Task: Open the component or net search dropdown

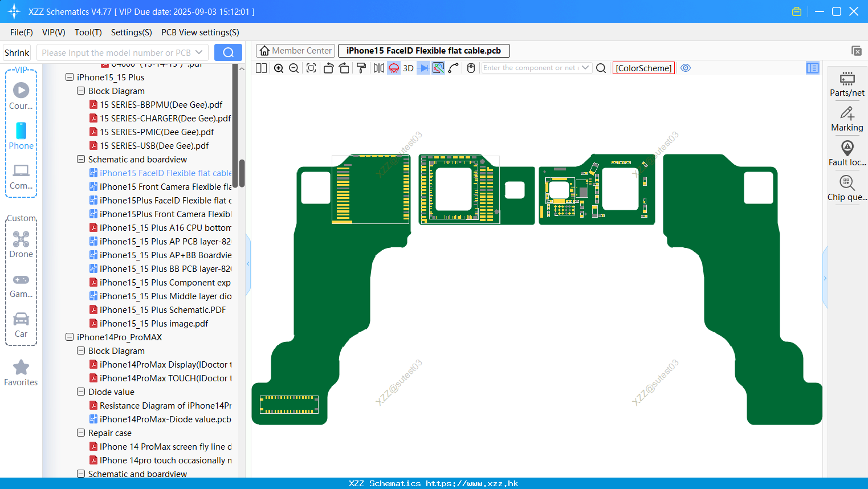Action: [585, 68]
